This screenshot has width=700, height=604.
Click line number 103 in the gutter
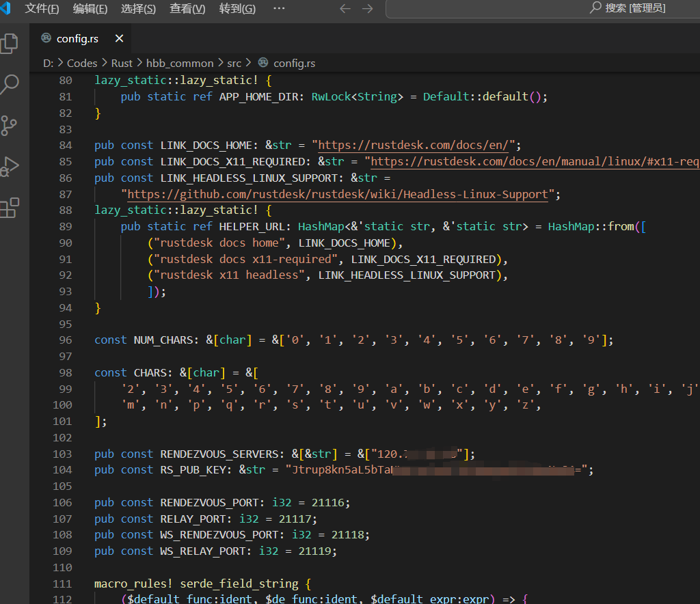62,454
